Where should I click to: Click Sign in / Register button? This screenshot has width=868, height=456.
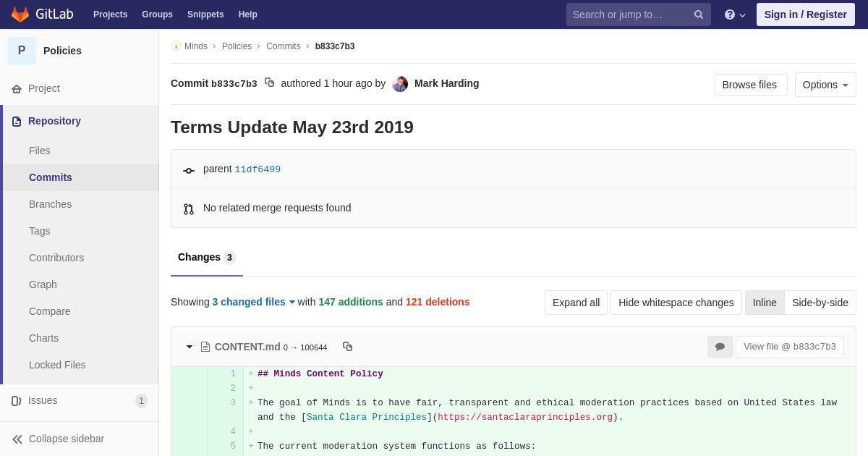806,14
